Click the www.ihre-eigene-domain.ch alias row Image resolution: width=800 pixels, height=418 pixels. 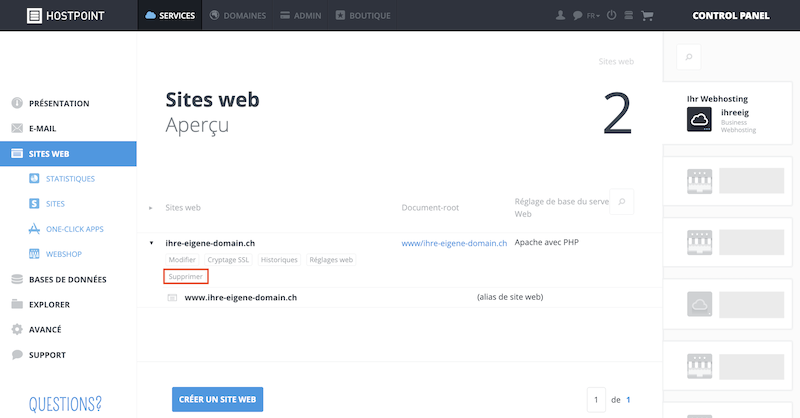400,298
